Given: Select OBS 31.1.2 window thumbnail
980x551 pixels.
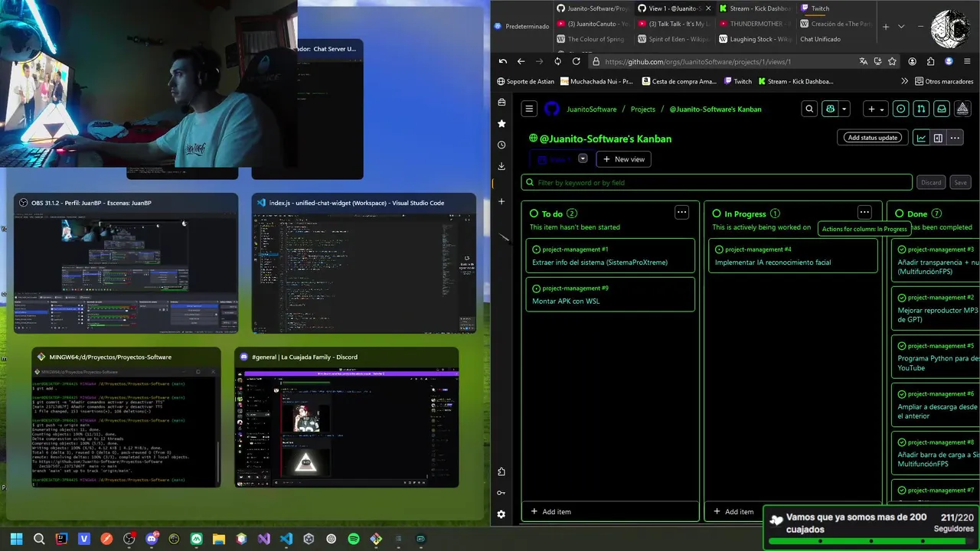Looking at the screenshot, I should tap(126, 263).
